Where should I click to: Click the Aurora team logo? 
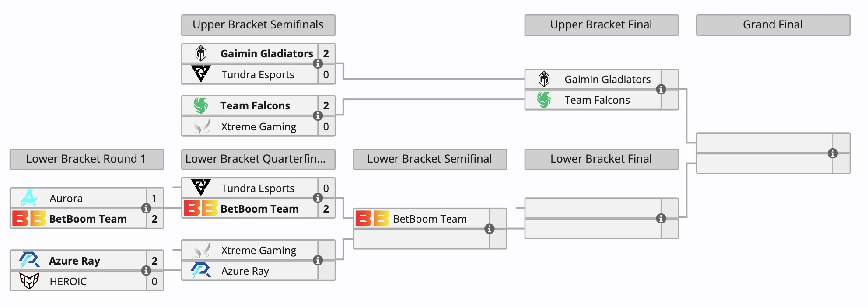pyautogui.click(x=29, y=198)
